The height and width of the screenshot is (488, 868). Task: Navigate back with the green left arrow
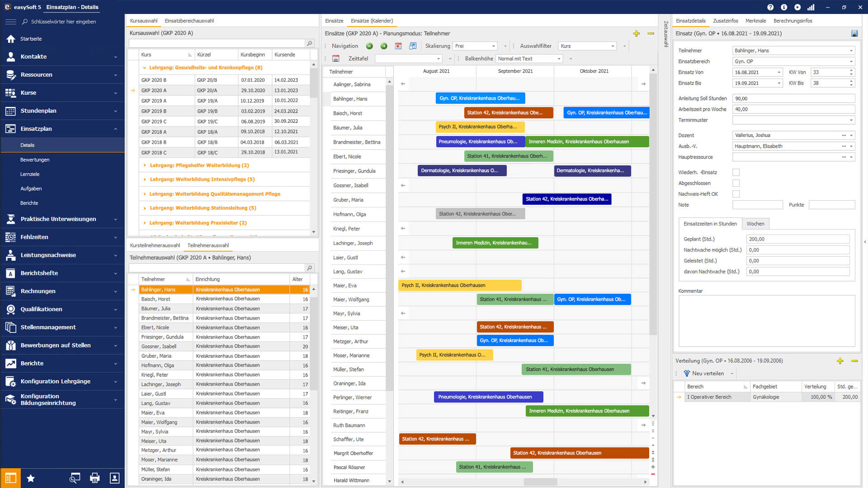(x=369, y=46)
